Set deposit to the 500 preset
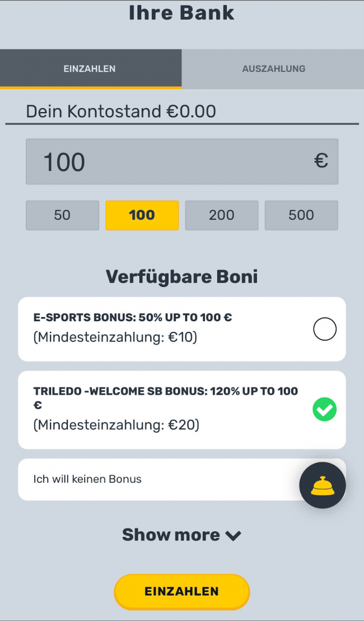Image resolution: width=364 pixels, height=621 pixels. click(x=301, y=215)
